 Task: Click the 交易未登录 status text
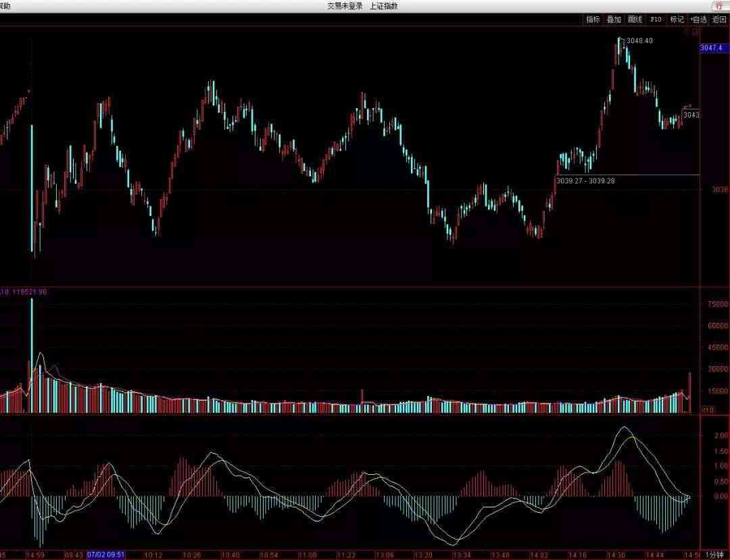pyautogui.click(x=345, y=6)
